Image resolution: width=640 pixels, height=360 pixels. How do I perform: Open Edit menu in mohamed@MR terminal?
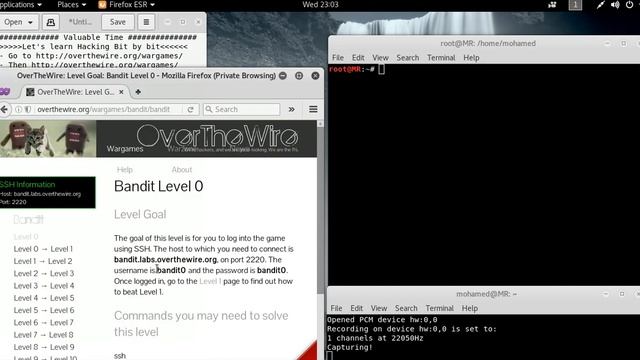(x=356, y=308)
